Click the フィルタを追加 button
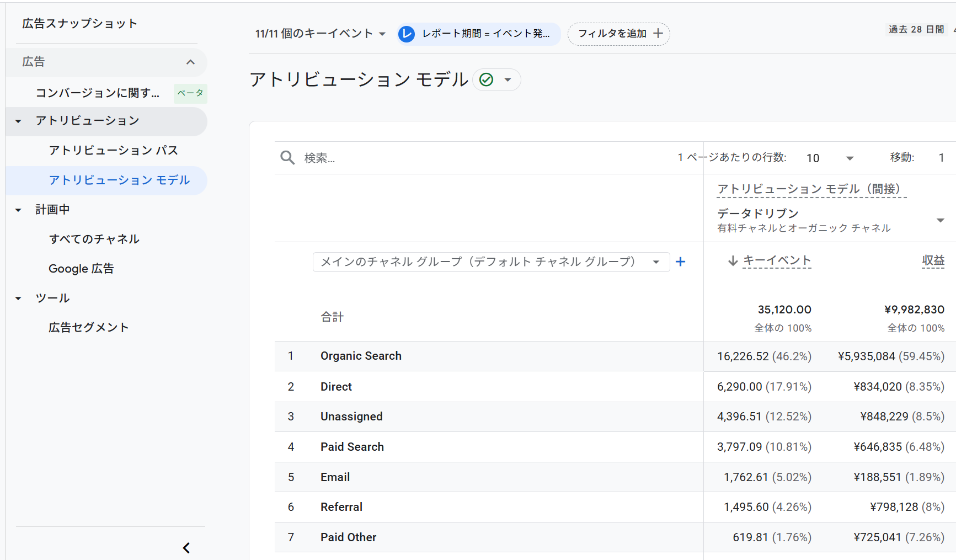The width and height of the screenshot is (956, 560). coord(619,34)
